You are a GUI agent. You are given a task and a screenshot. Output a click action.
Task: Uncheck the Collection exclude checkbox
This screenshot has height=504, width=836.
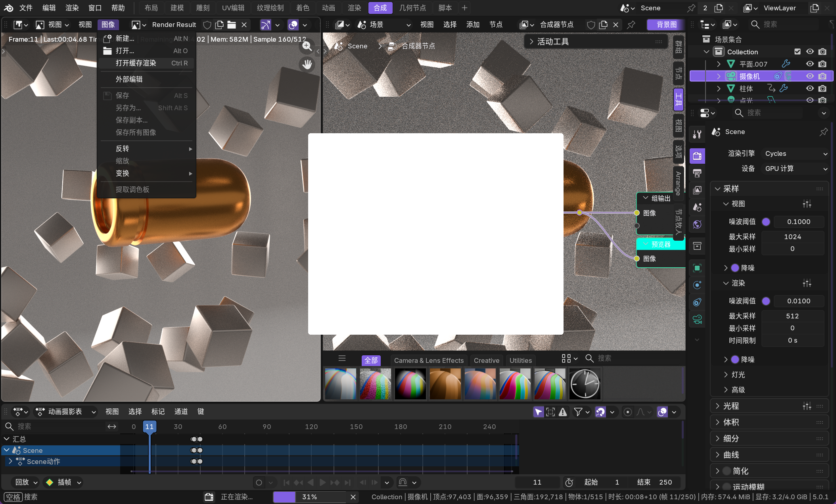click(798, 52)
